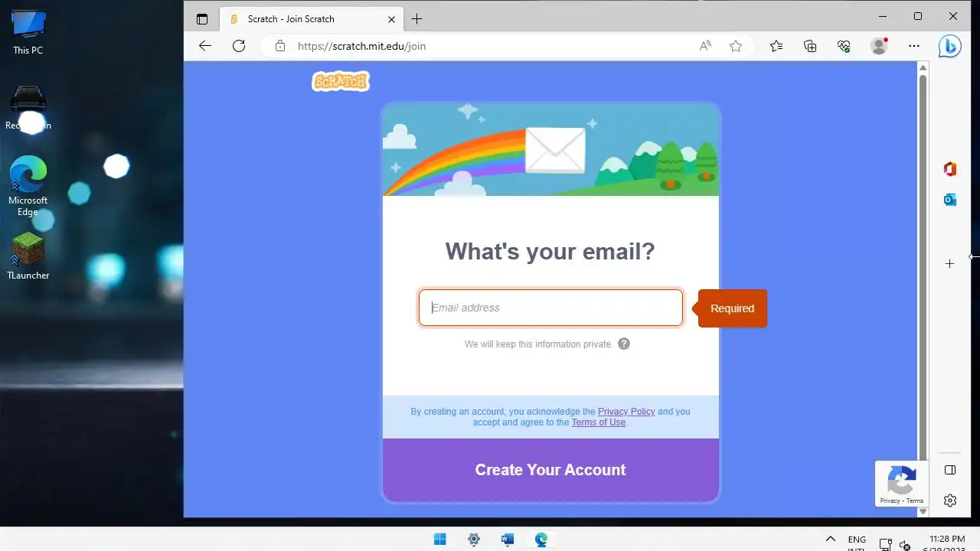The width and height of the screenshot is (980, 551).
Task: Toggle the sidebar visibility icon
Action: click(x=950, y=470)
